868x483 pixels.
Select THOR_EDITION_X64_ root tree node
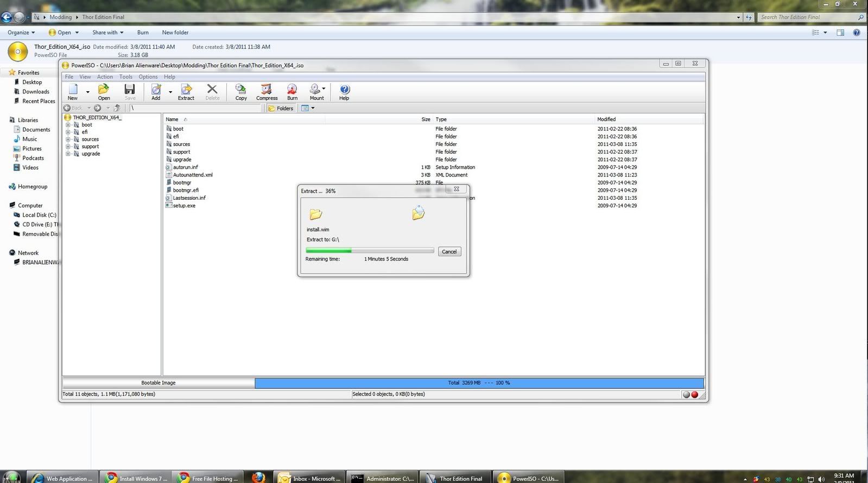point(97,117)
